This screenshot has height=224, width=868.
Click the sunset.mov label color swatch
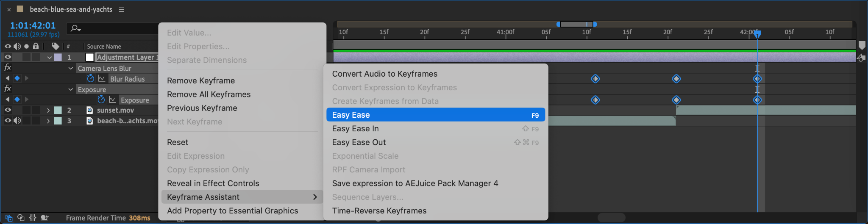(58, 110)
